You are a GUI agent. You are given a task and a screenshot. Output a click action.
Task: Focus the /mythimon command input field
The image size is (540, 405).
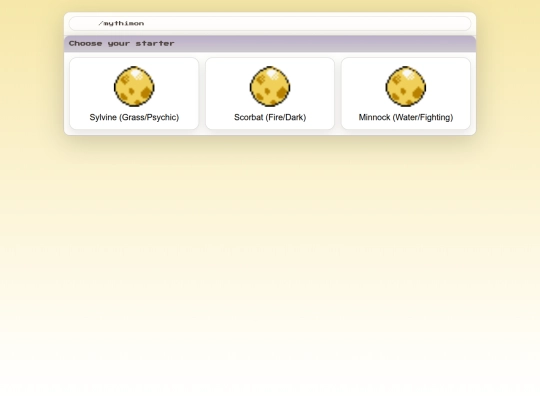pyautogui.click(x=270, y=23)
